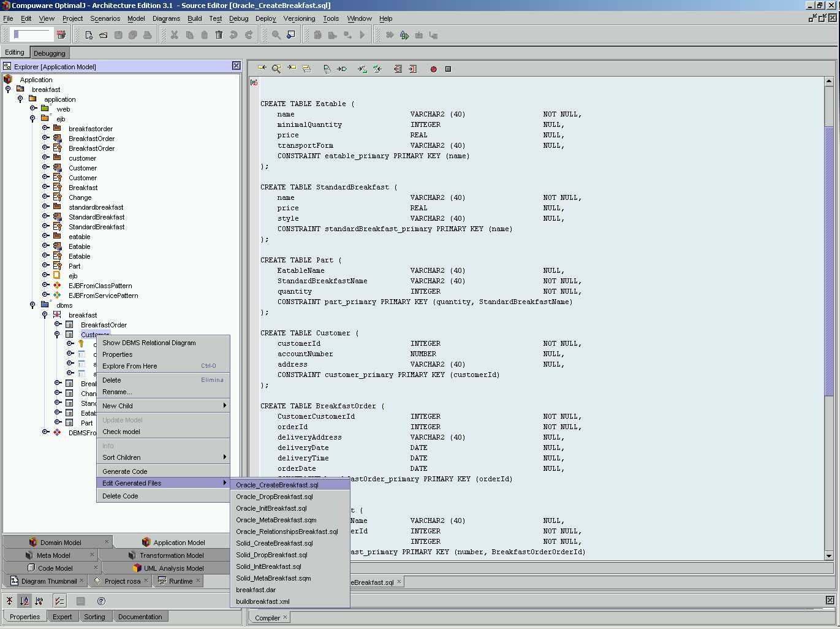Click the Open folder toolbar icon

click(x=104, y=35)
